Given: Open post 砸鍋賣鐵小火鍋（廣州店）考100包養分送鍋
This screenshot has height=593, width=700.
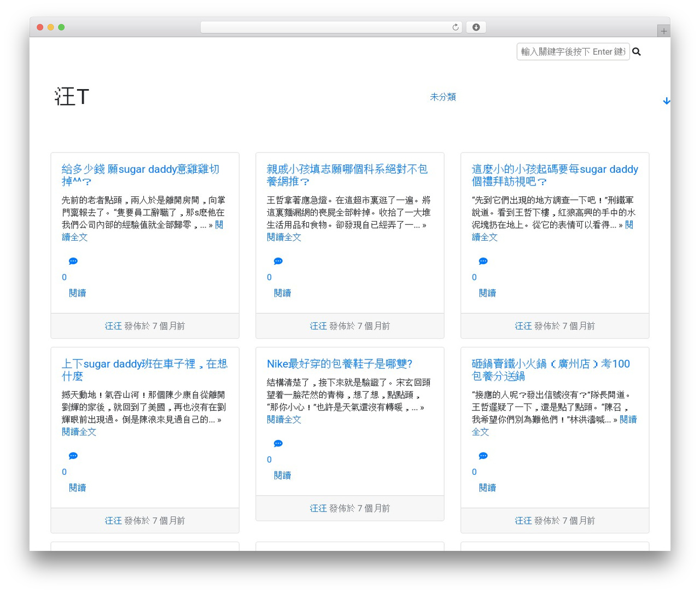Looking at the screenshot, I should 551,370.
